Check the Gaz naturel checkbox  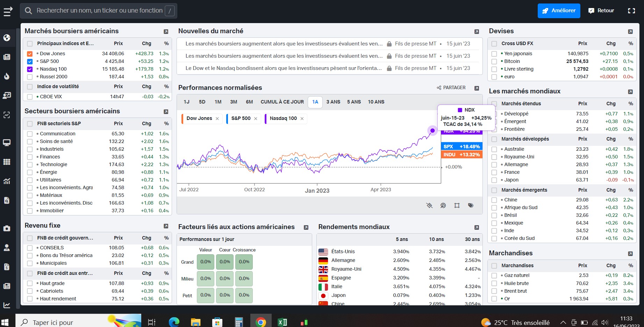[494, 276]
